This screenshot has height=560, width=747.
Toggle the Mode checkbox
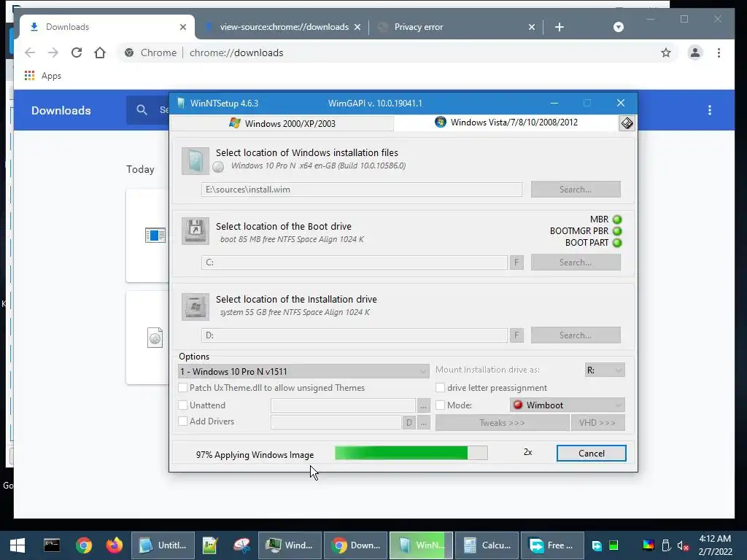440,405
